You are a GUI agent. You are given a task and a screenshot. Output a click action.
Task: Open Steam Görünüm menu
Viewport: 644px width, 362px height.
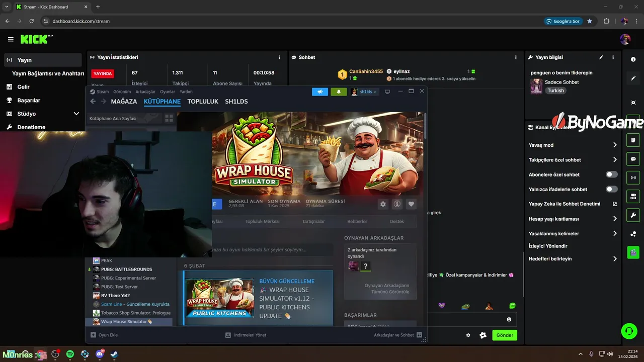(122, 92)
